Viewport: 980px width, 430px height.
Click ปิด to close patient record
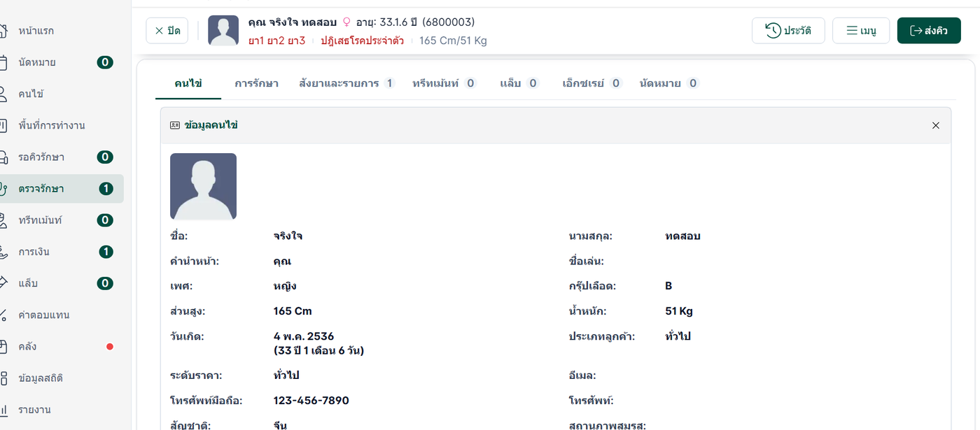167,31
